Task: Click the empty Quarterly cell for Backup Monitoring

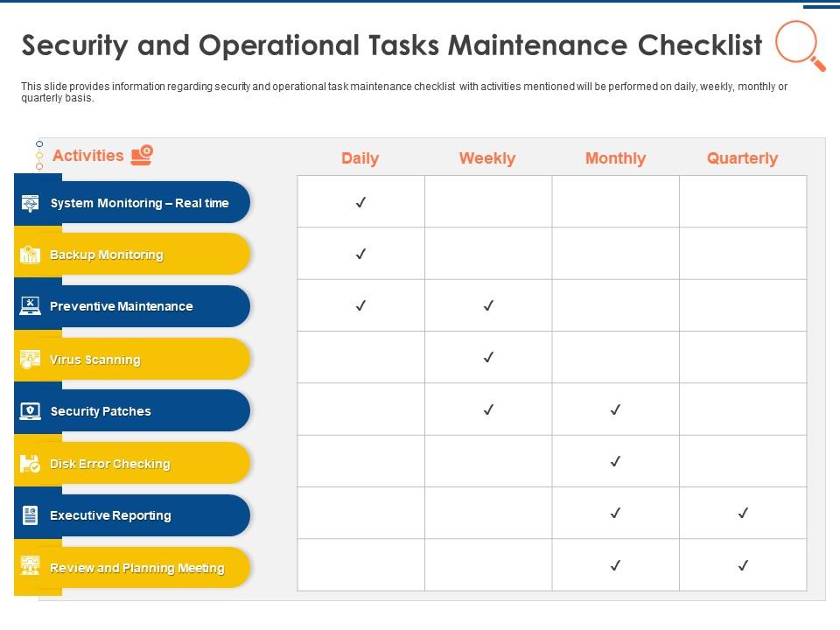Action: [x=743, y=254]
